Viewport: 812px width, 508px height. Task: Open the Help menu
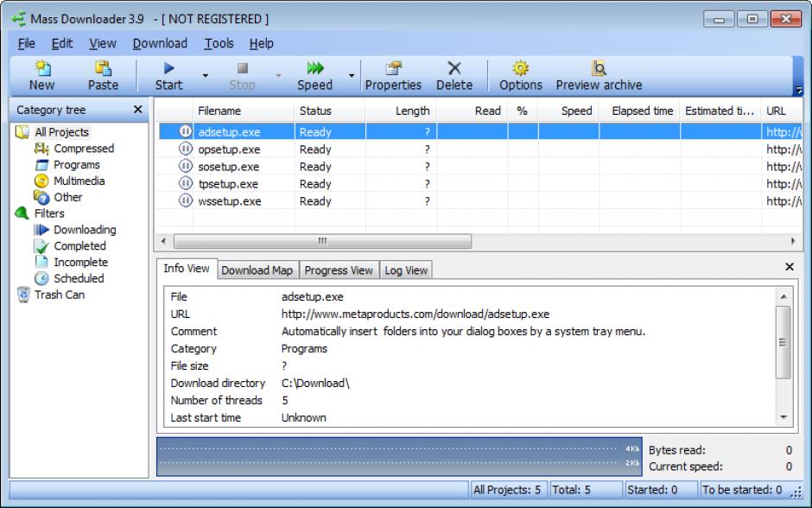tap(261, 43)
